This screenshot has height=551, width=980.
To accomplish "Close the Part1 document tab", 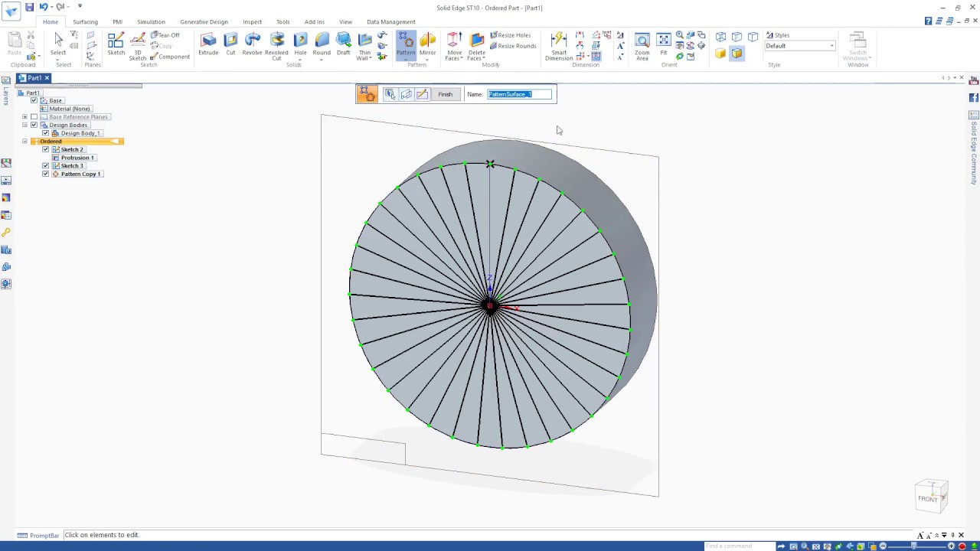I will [x=47, y=78].
